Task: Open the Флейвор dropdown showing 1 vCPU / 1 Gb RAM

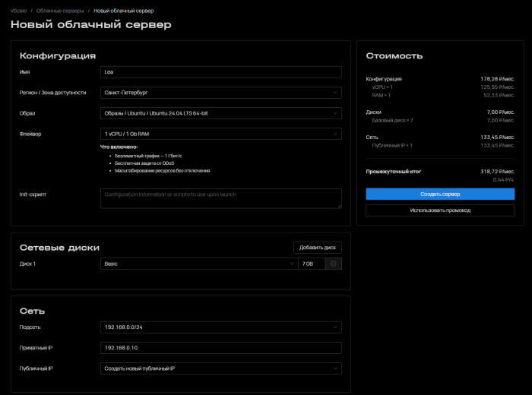Action: (220, 134)
